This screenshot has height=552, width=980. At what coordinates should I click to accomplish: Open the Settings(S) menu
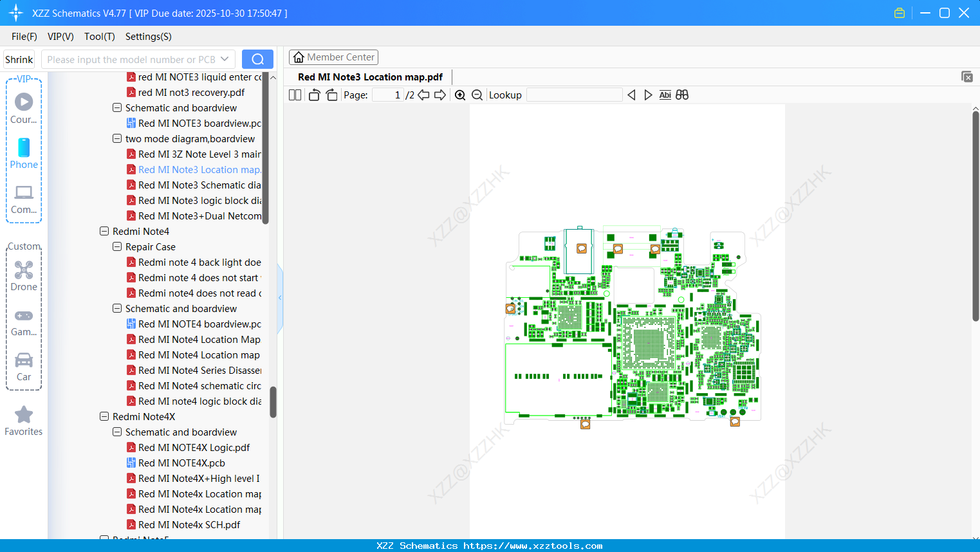[149, 37]
